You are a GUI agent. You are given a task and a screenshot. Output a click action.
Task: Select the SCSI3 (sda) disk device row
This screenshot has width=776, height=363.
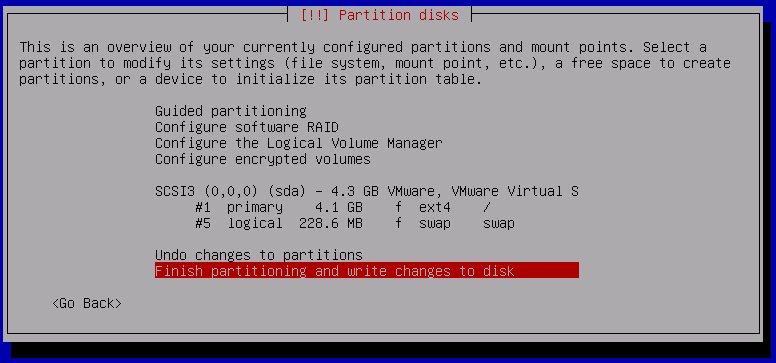(x=367, y=191)
